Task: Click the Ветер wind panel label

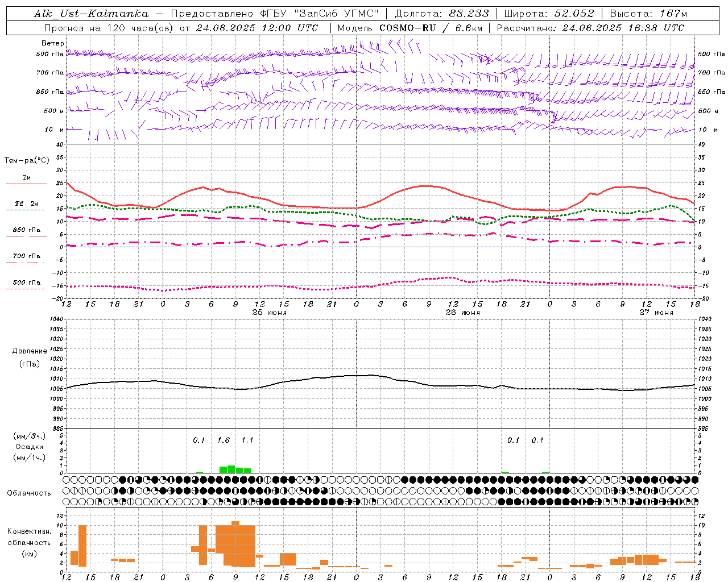Action: point(53,43)
